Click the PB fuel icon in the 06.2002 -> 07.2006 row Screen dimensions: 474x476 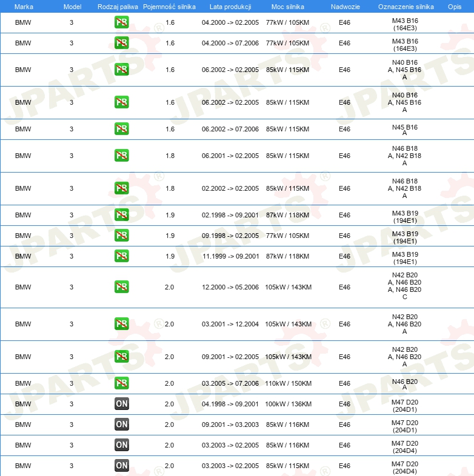coord(122,129)
